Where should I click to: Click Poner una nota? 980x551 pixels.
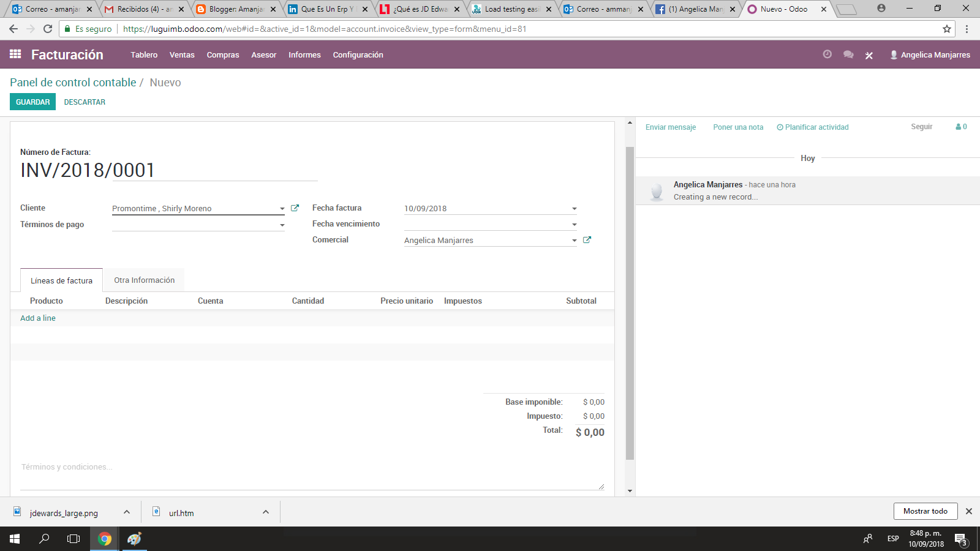(x=738, y=127)
